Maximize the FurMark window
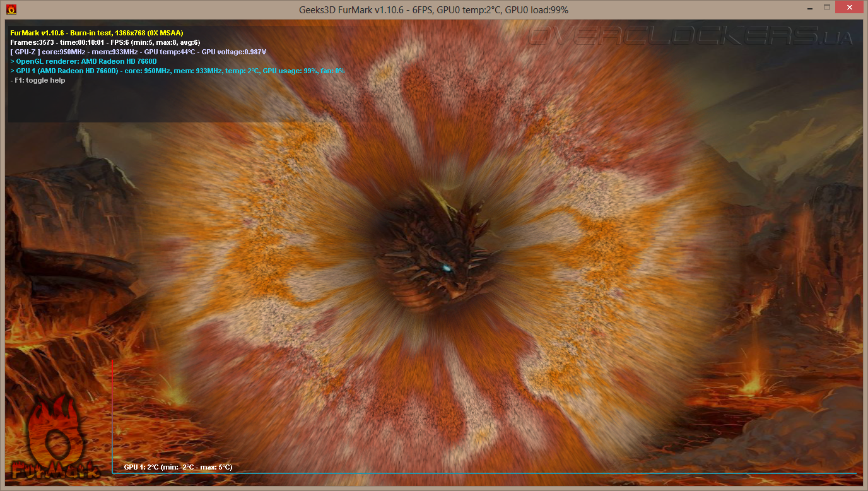This screenshot has height=491, width=868. (x=826, y=8)
